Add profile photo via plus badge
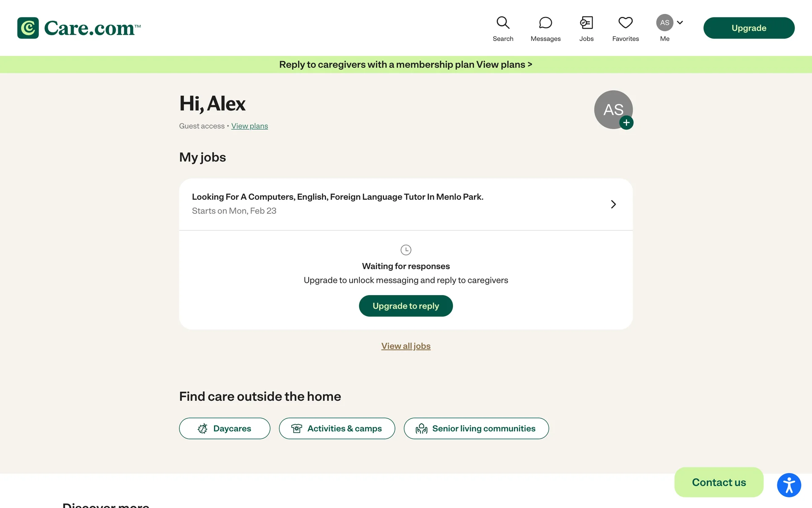Screen dimensions: 812x508 pyautogui.click(x=626, y=123)
